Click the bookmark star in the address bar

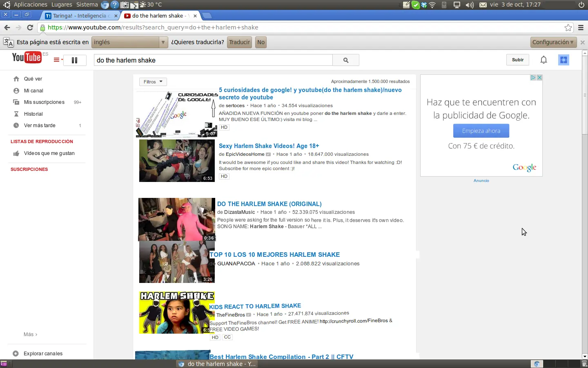568,27
